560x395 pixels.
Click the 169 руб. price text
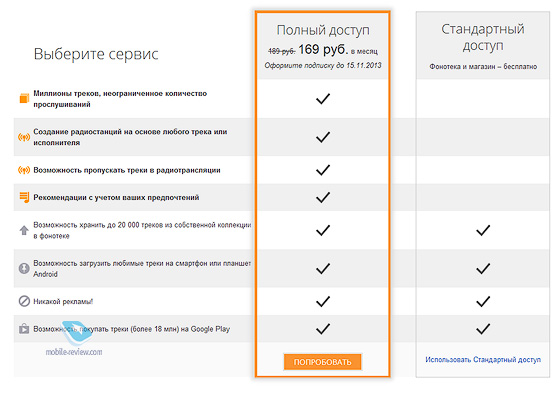tap(323, 50)
